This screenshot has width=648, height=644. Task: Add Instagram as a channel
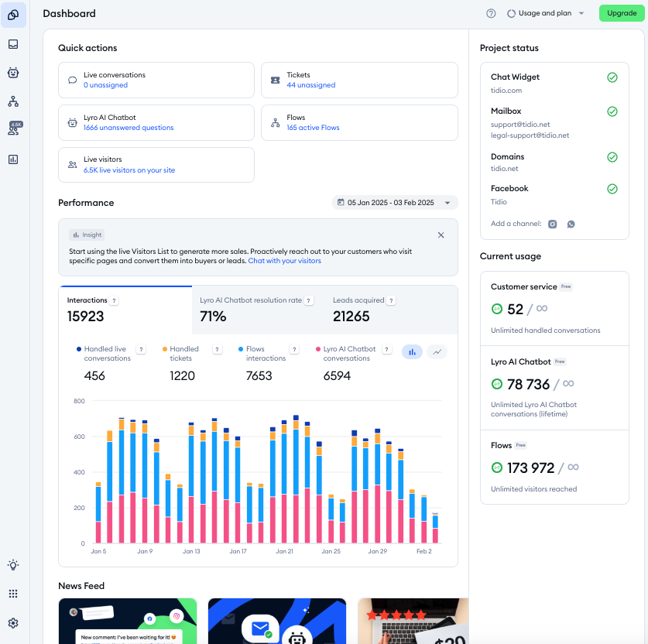[x=552, y=224]
